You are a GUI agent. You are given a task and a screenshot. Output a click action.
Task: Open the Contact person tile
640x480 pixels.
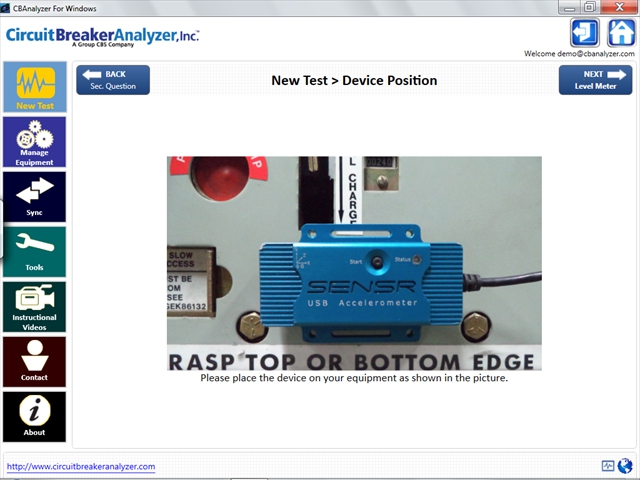(x=35, y=362)
